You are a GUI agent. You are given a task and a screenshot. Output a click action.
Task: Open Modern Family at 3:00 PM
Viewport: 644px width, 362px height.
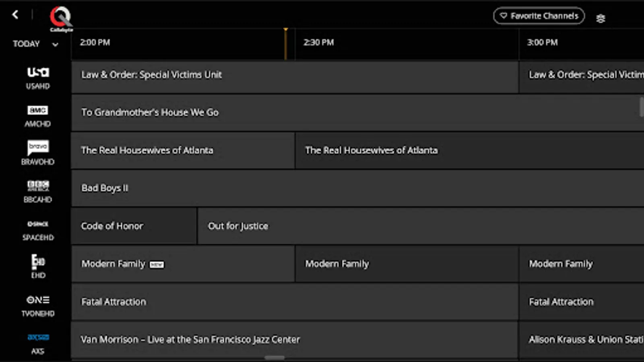click(582, 264)
